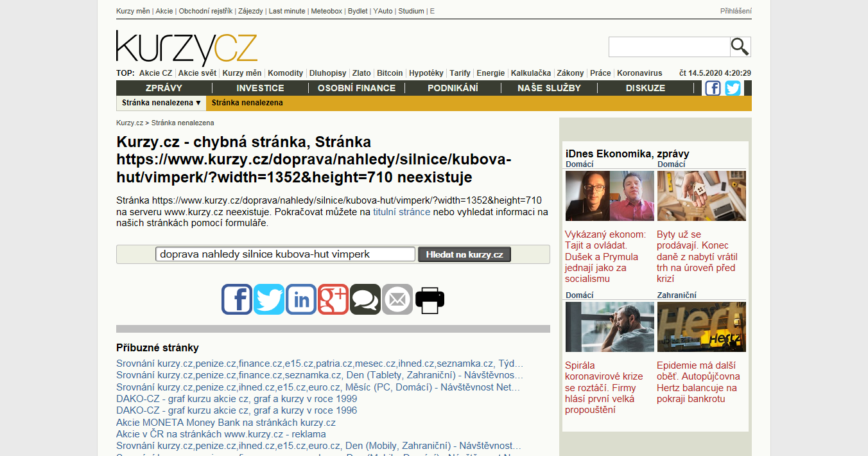Viewport: 868px width, 456px height.
Task: Open the Facebook icon in the navigation bar
Action: pos(713,88)
